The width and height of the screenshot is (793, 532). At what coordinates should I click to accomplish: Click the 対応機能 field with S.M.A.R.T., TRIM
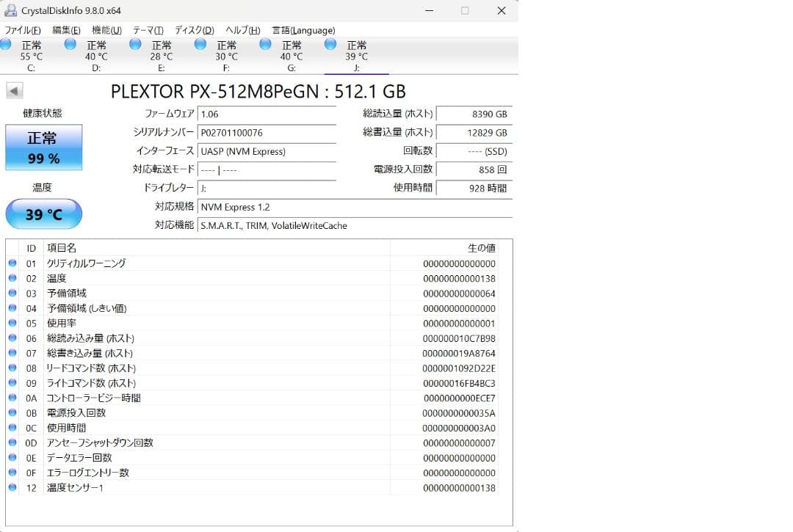(x=355, y=226)
